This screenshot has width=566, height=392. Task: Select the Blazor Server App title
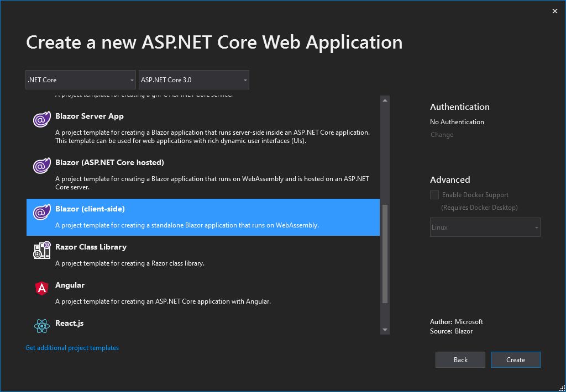(89, 116)
